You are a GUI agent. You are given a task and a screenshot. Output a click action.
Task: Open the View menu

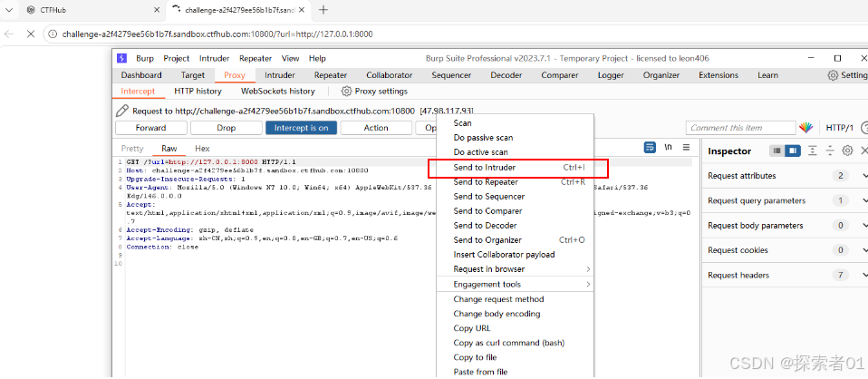(290, 58)
